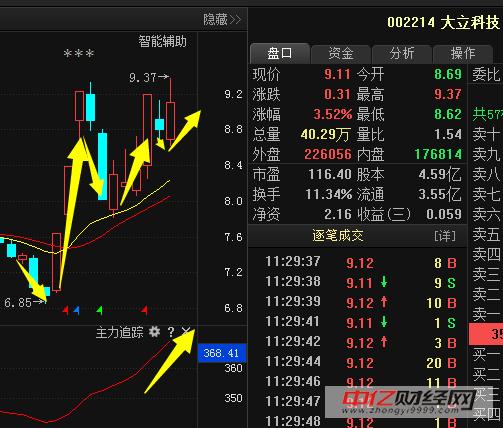Click the blue 368.41 indicator value label
This screenshot has width=503, height=428.
[x=222, y=353]
